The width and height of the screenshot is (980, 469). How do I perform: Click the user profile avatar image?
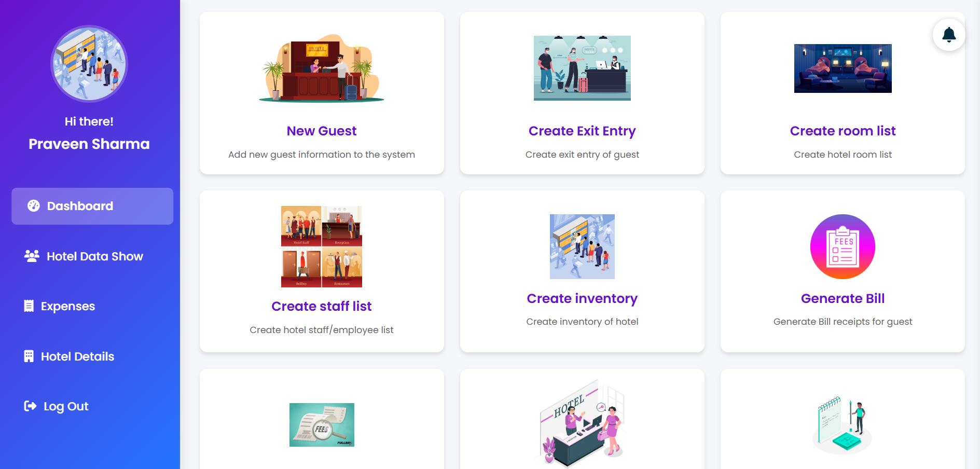(89, 64)
